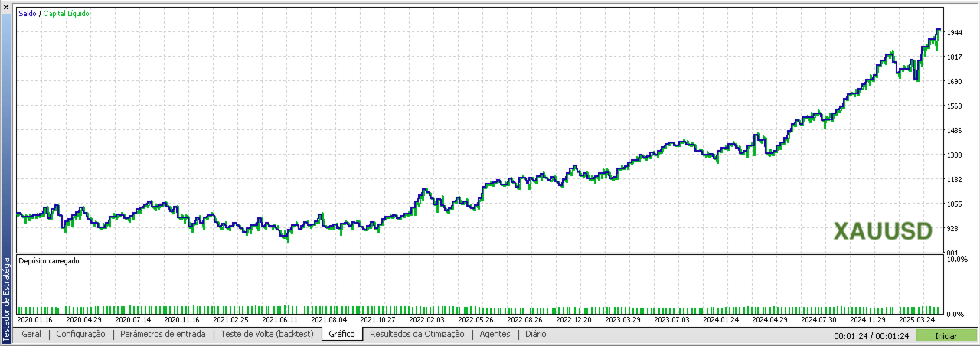Click the 2025.03.24 date label

pos(917,320)
